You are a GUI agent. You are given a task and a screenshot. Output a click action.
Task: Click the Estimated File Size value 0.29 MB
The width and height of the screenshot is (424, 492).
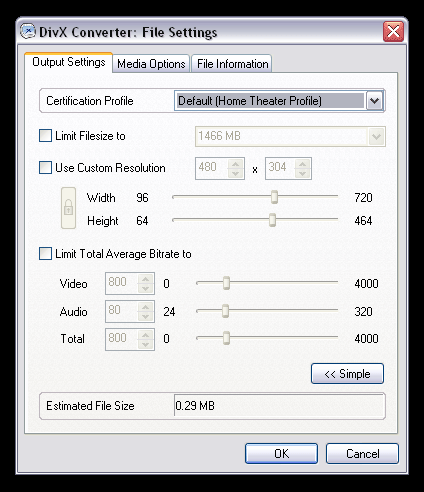[195, 405]
